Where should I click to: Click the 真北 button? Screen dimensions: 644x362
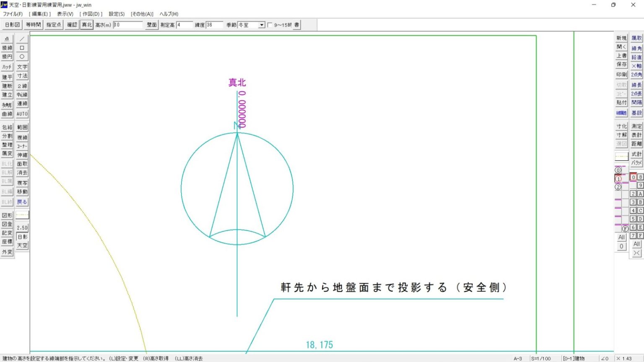tap(86, 24)
